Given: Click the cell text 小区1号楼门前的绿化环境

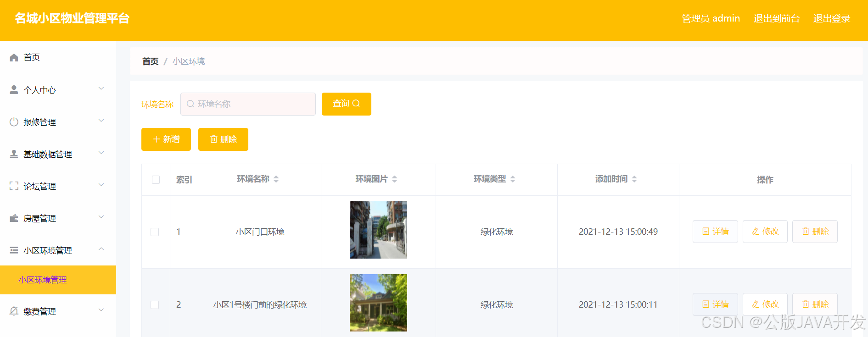Looking at the screenshot, I should (x=260, y=305).
